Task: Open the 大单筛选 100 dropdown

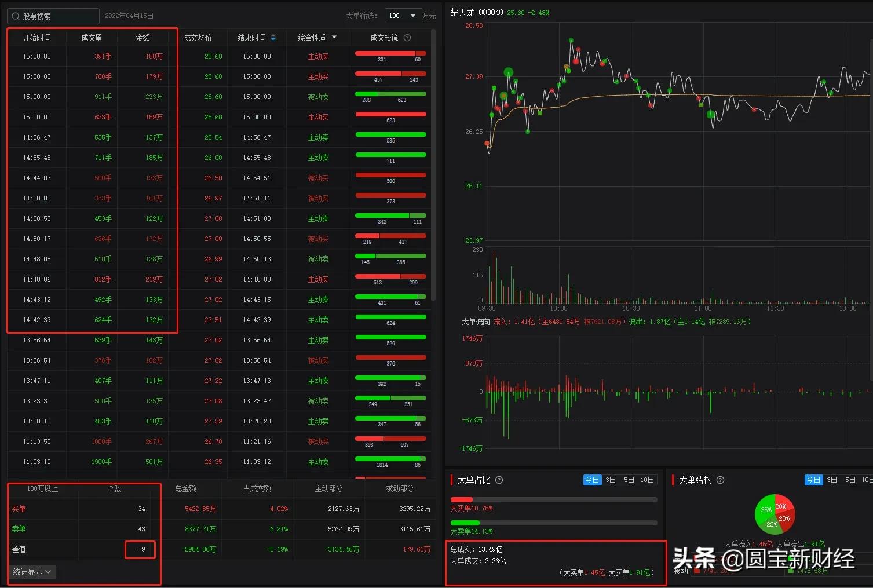Action: click(403, 16)
